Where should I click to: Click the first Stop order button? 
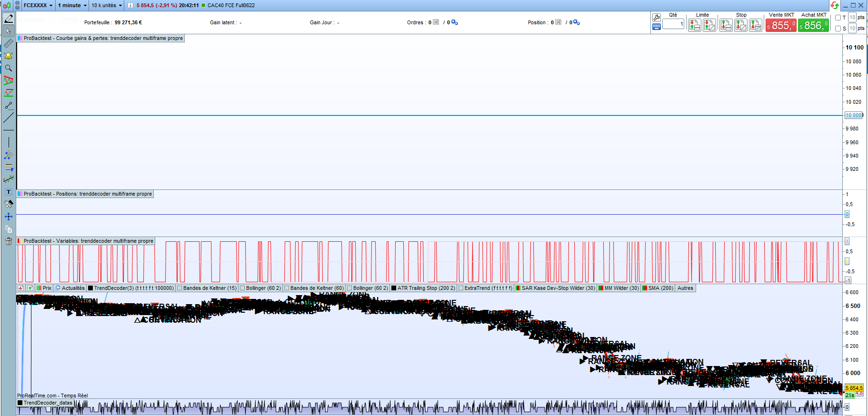point(726,25)
